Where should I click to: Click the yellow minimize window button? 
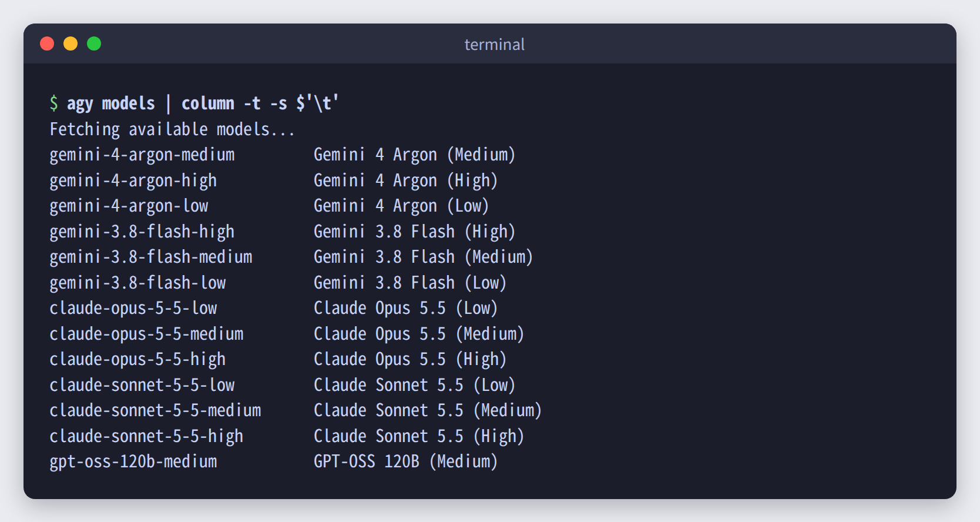pos(71,43)
